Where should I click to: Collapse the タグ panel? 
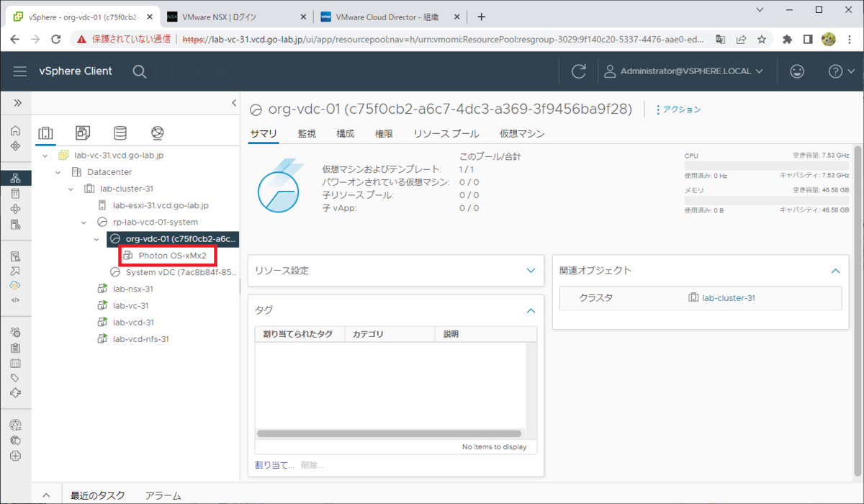click(531, 310)
